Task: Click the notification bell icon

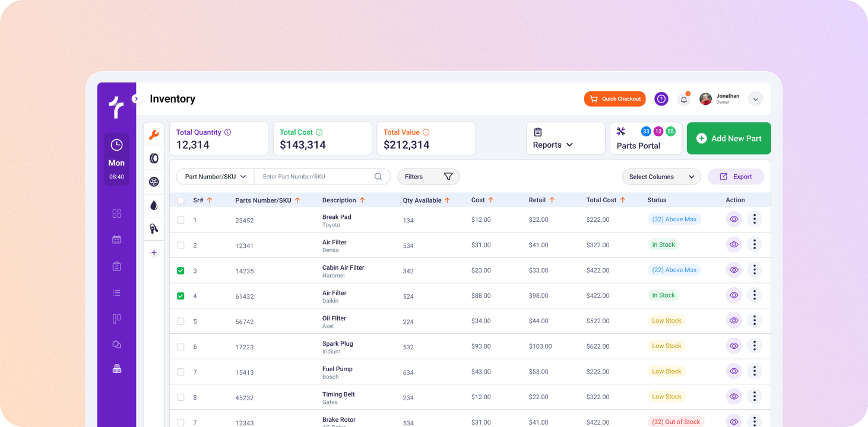Action: click(684, 100)
